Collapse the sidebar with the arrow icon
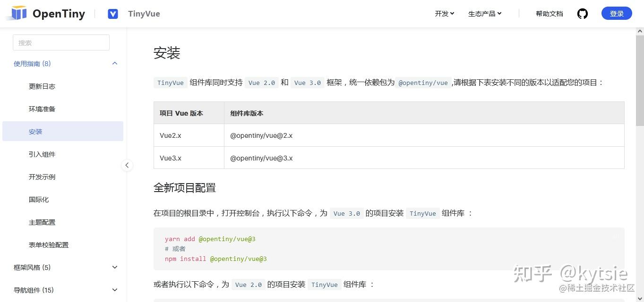This screenshot has width=644, height=302. 127,165
